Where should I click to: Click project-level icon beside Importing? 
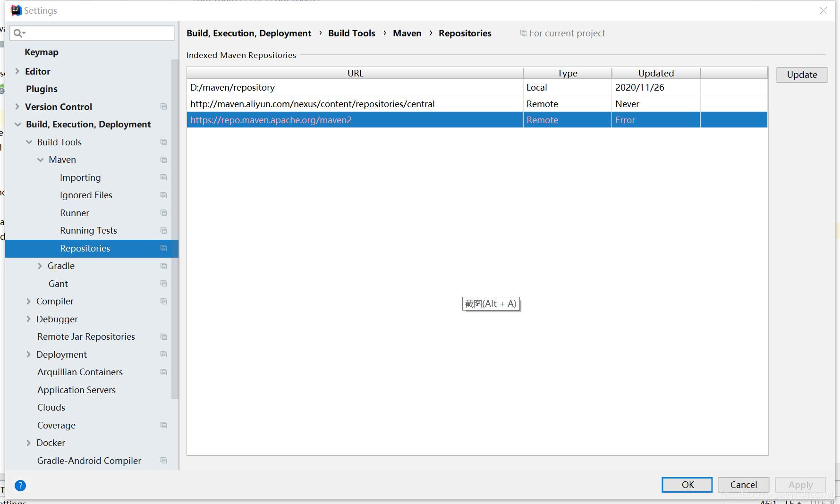pyautogui.click(x=164, y=177)
